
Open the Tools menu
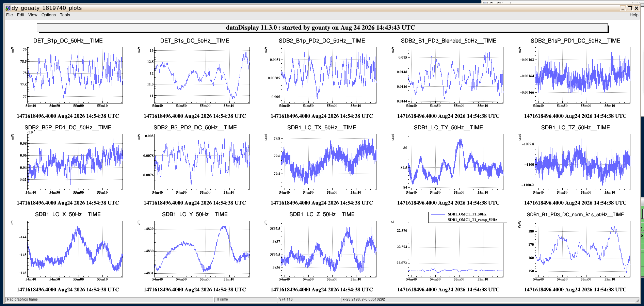(65, 15)
